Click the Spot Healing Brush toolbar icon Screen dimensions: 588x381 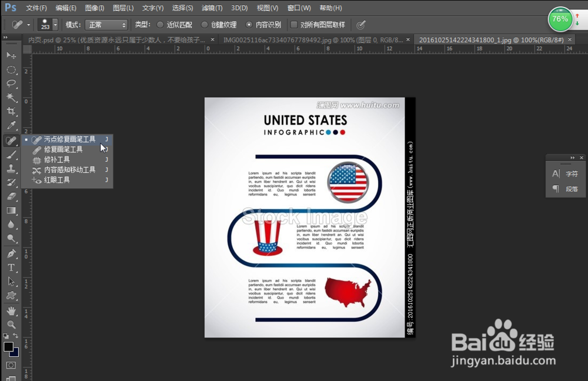point(11,141)
